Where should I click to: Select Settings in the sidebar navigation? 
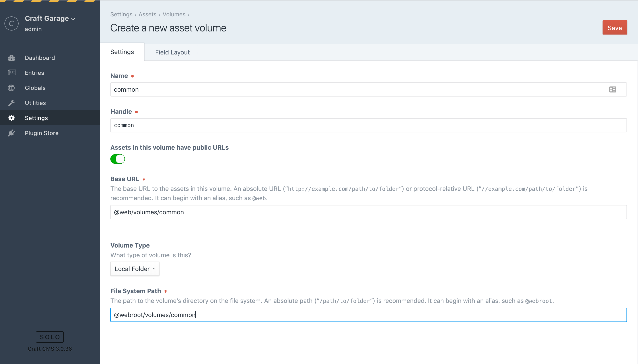click(50, 118)
